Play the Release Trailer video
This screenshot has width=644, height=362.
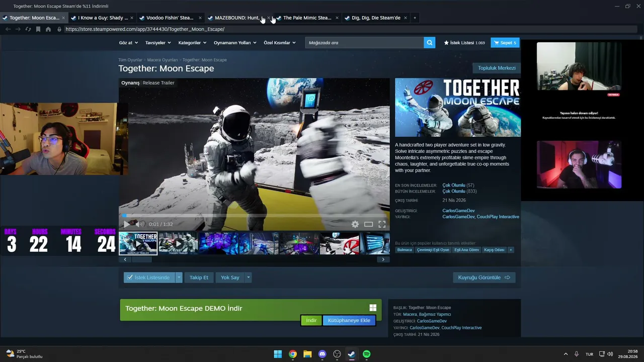(x=126, y=224)
